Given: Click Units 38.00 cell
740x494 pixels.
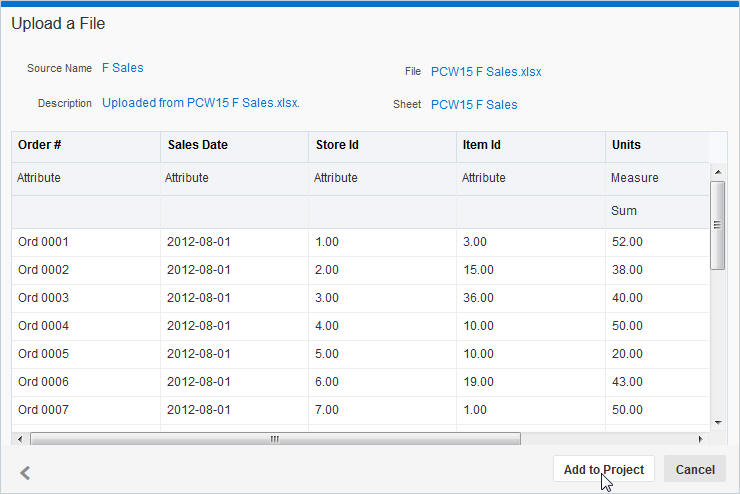Looking at the screenshot, I should point(657,270).
